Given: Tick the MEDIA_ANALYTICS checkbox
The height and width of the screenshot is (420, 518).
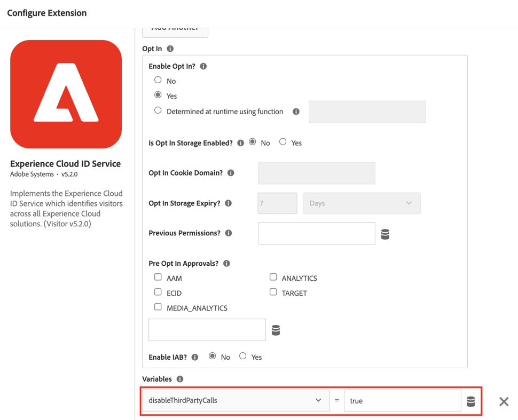Looking at the screenshot, I should tap(158, 307).
